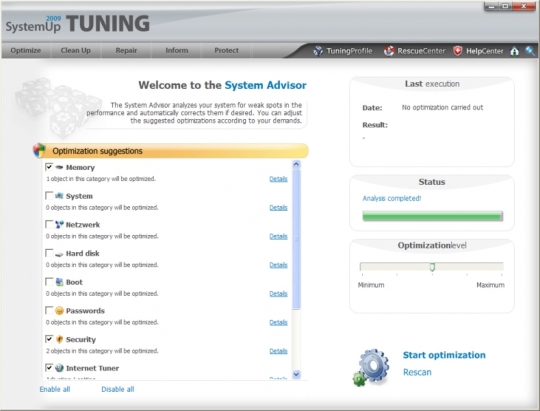The width and height of the screenshot is (540, 411).
Task: Open the Clean Up menu
Action: pyautogui.click(x=76, y=50)
